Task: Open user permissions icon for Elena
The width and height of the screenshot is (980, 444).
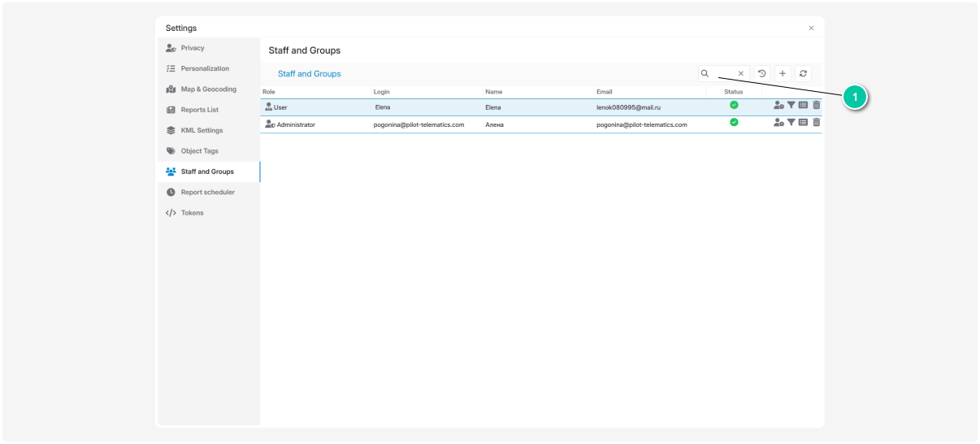Action: 778,105
